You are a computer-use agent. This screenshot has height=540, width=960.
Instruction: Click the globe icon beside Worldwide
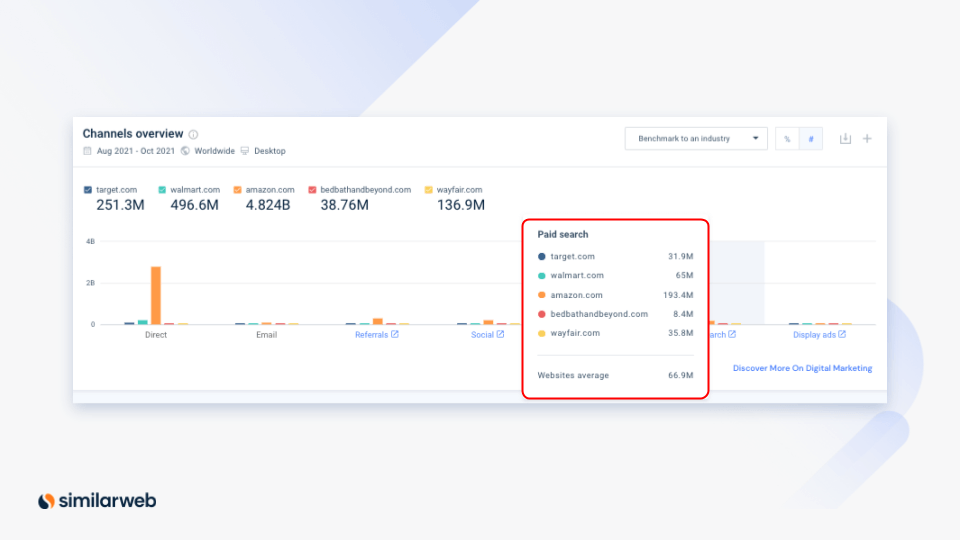(186, 151)
